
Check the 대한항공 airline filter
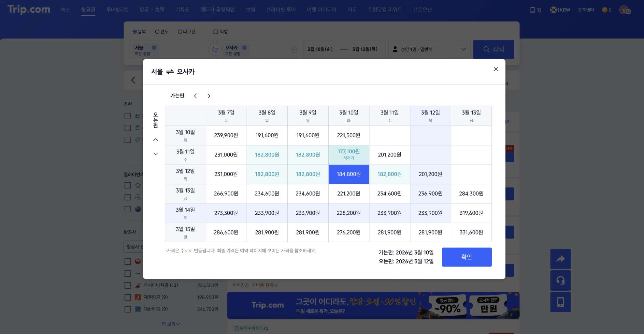128,309
